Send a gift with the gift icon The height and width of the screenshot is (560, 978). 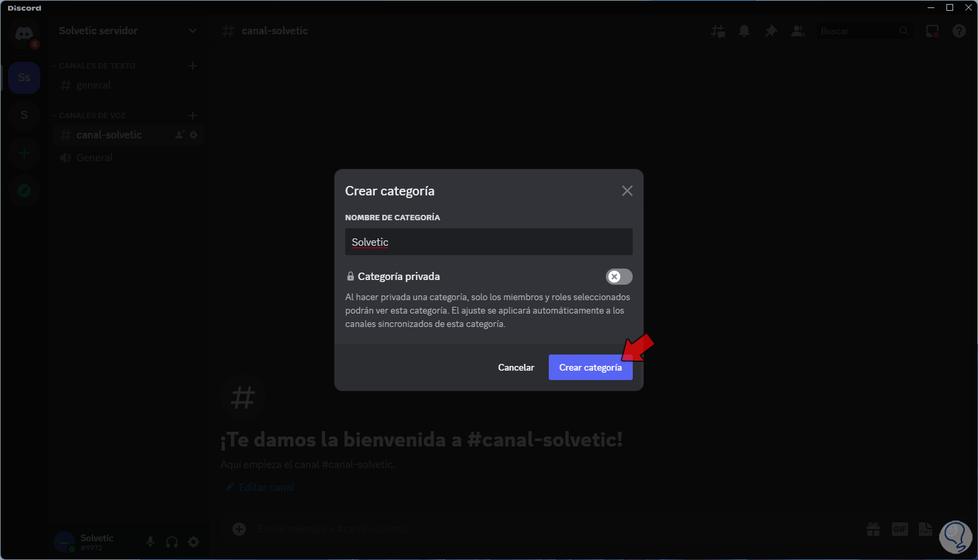click(873, 529)
